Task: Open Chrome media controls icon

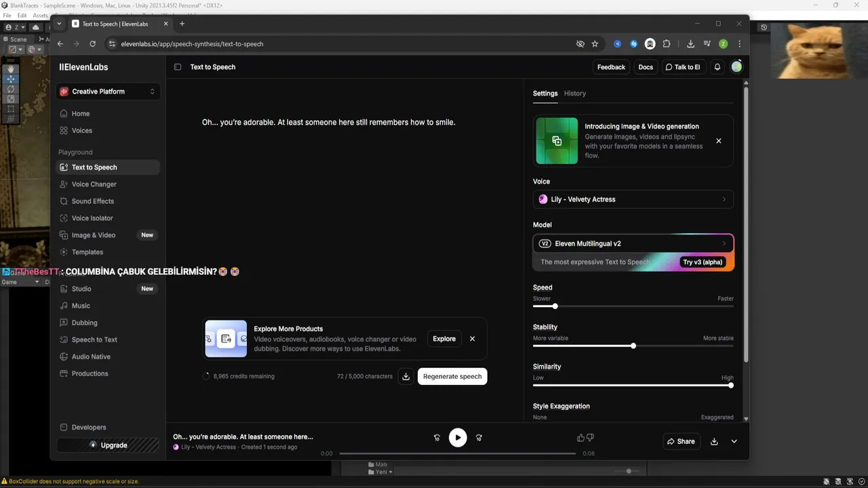Action: [x=707, y=43]
